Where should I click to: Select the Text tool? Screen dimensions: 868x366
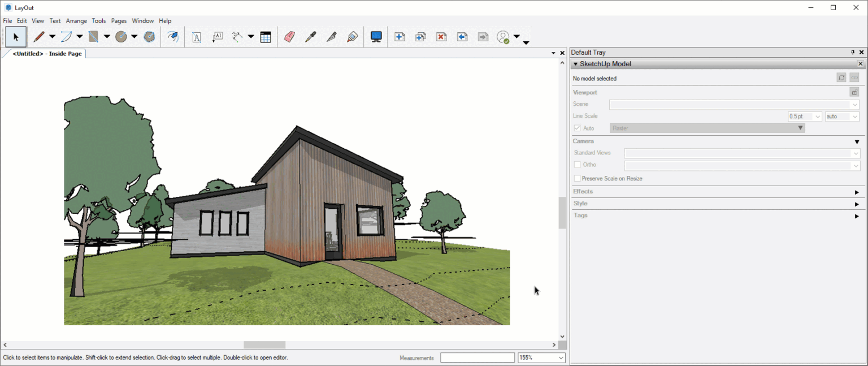pos(197,36)
